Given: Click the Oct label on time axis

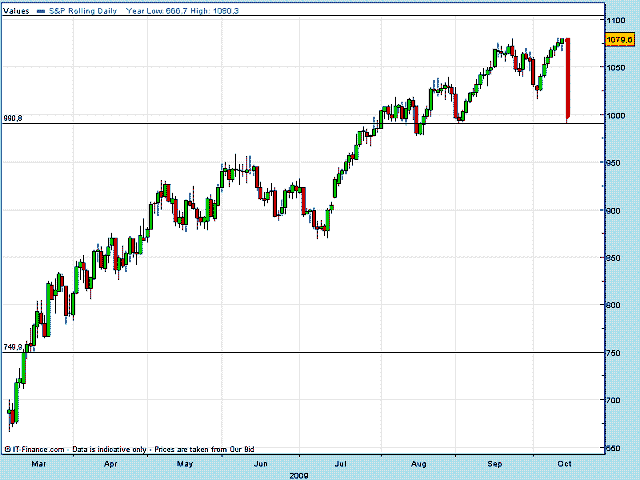Looking at the screenshot, I should pos(564,464).
